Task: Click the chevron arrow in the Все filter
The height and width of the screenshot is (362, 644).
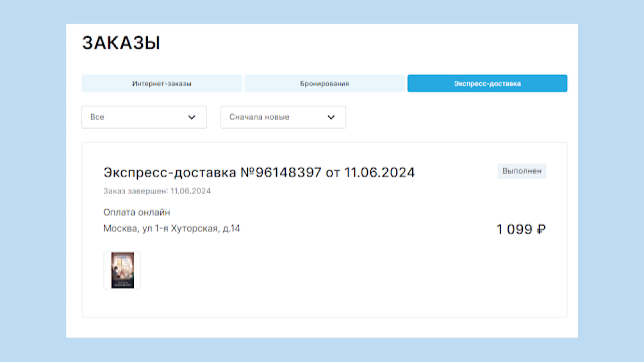Action: tap(192, 117)
